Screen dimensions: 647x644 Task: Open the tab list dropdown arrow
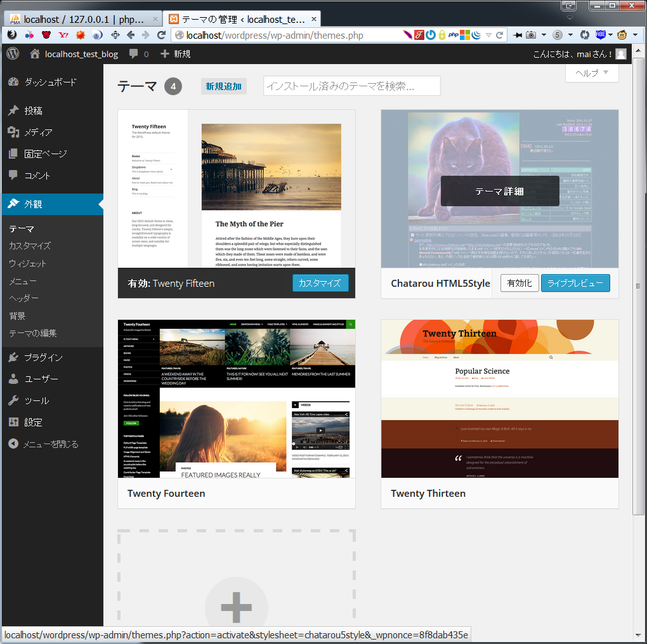[570, 18]
